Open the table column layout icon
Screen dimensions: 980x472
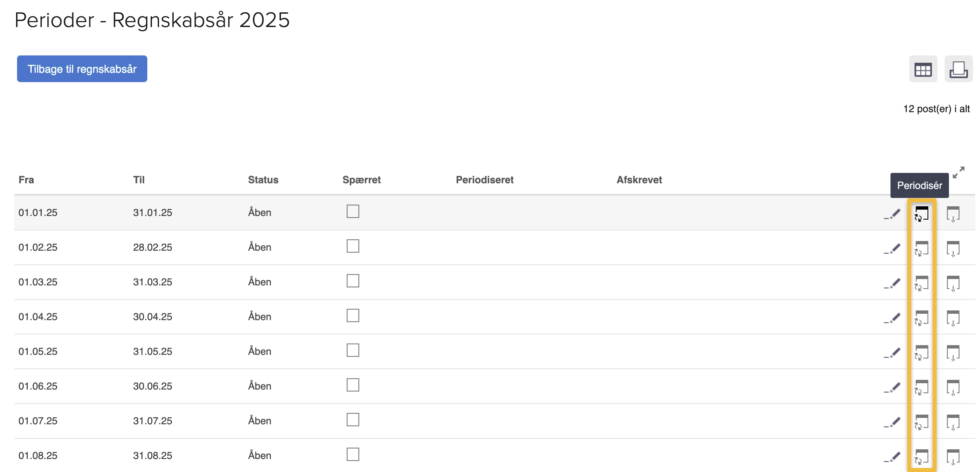pyautogui.click(x=923, y=69)
